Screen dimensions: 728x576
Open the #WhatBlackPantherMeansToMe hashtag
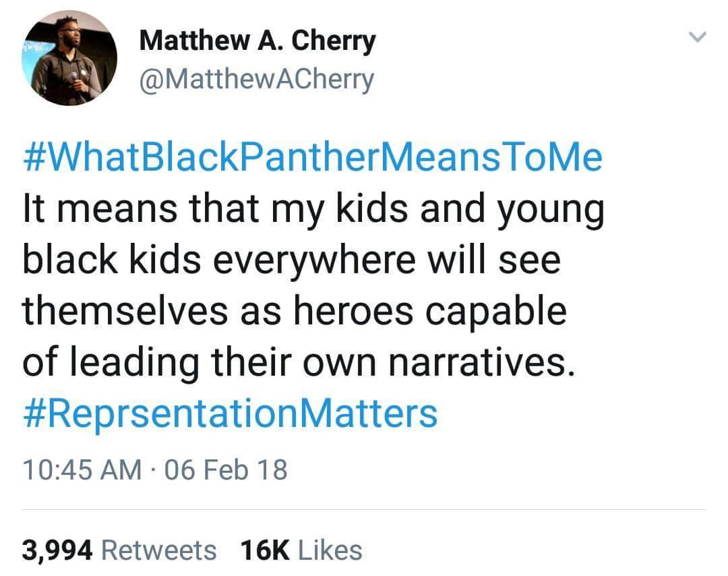coord(312,159)
